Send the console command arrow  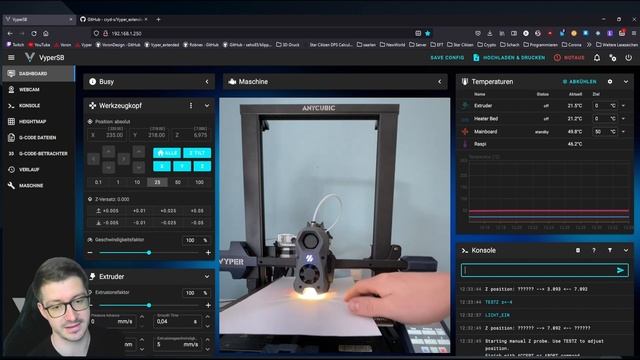pos(620,270)
